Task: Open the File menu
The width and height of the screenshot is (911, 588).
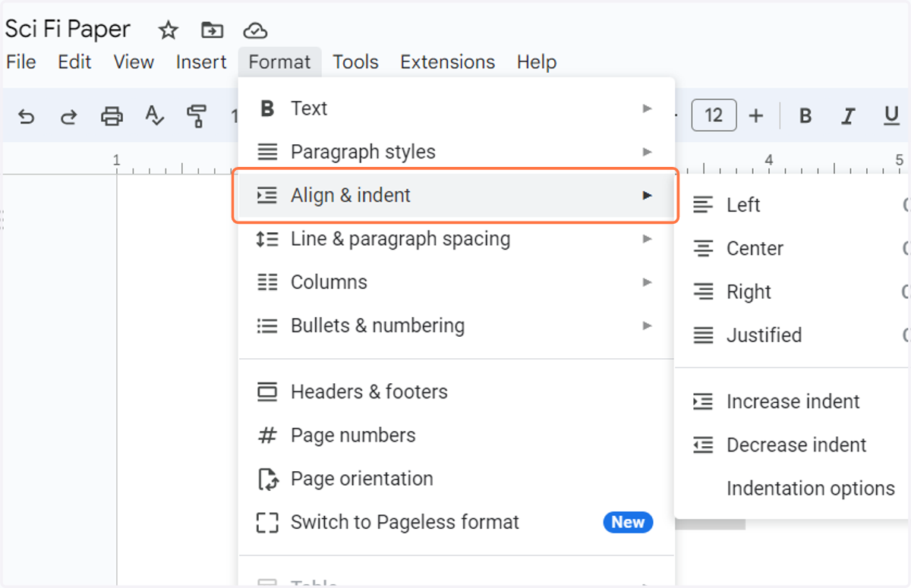Action: coord(21,62)
